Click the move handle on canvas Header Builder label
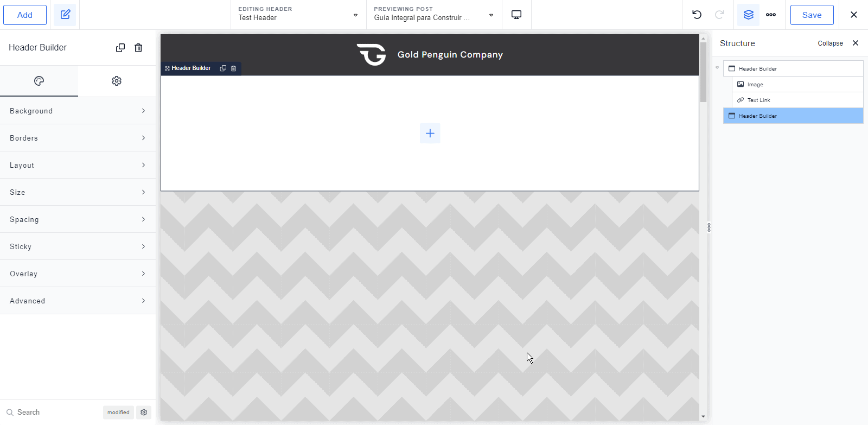Image resolution: width=868 pixels, height=425 pixels. [167, 68]
